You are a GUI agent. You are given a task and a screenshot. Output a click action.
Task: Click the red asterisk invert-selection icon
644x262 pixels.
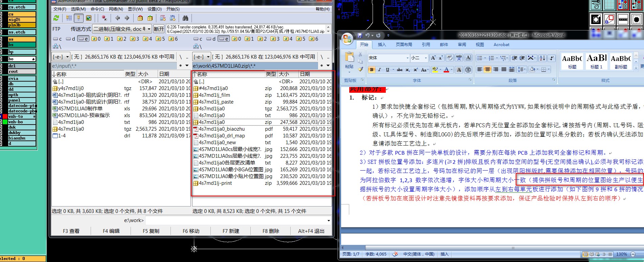[104, 18]
